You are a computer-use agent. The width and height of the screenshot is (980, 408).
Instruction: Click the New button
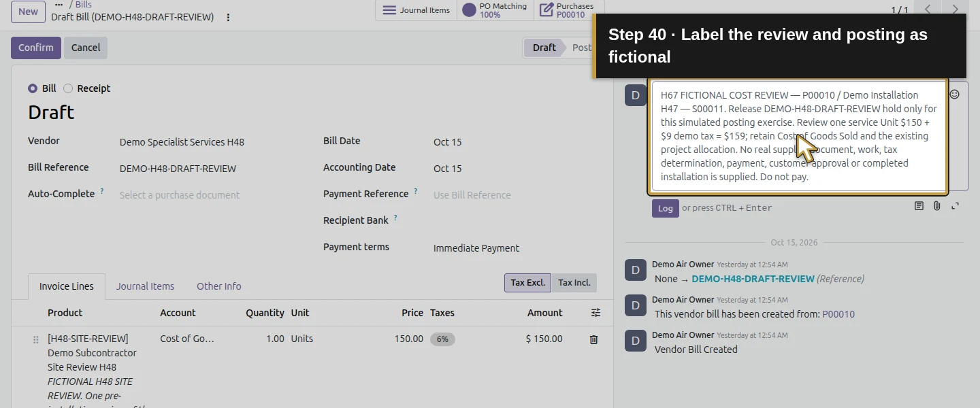29,11
